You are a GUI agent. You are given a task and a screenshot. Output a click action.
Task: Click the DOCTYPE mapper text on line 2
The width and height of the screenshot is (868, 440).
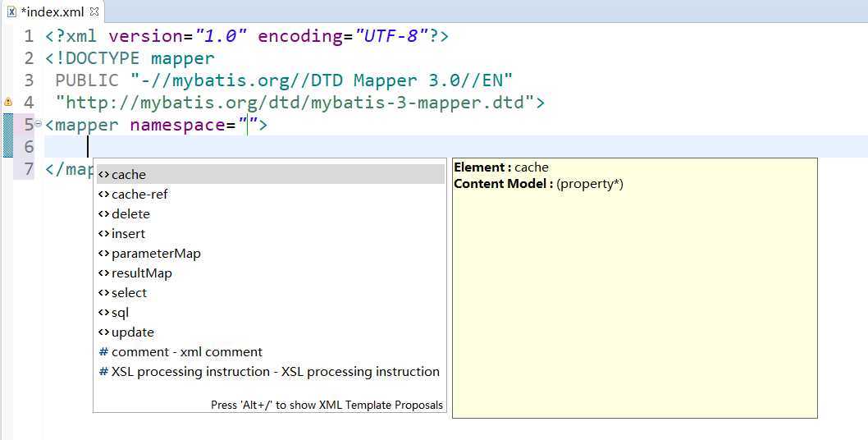click(x=130, y=58)
